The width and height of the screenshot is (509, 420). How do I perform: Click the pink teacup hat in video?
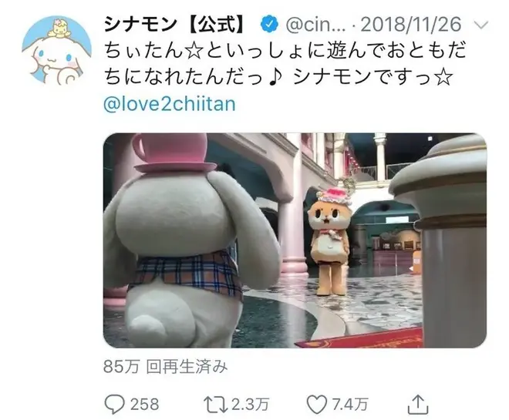pyautogui.click(x=175, y=153)
